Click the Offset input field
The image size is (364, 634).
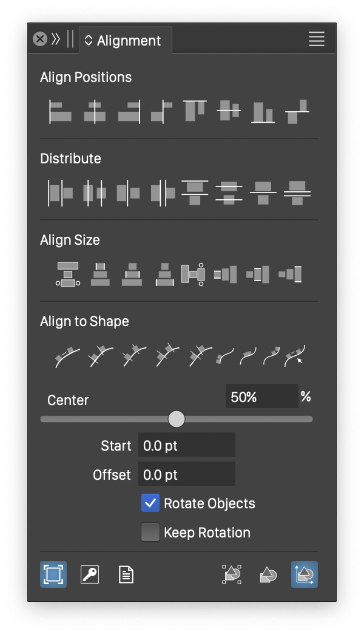pyautogui.click(x=186, y=474)
